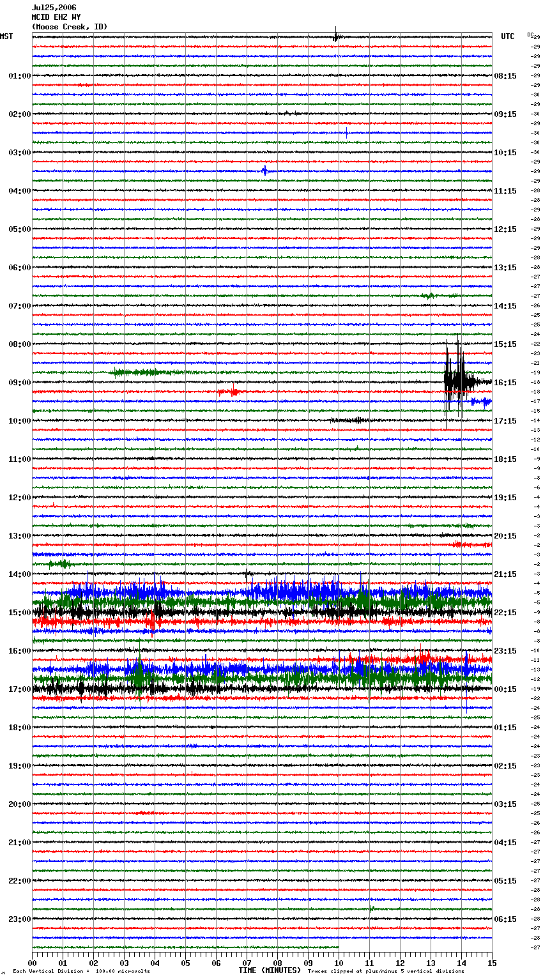Image resolution: width=543 pixels, height=980 pixels.
Task: Click the 22:15 UTC time label
Action: (505, 613)
